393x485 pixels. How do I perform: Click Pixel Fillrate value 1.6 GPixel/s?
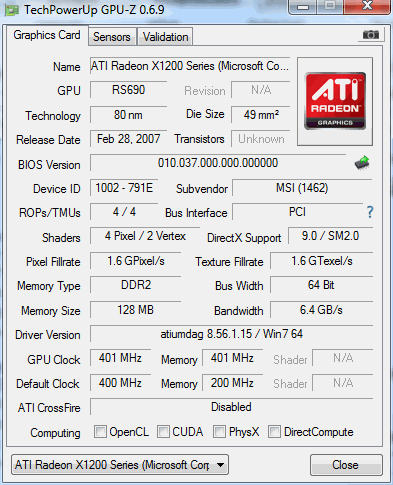[x=136, y=261]
